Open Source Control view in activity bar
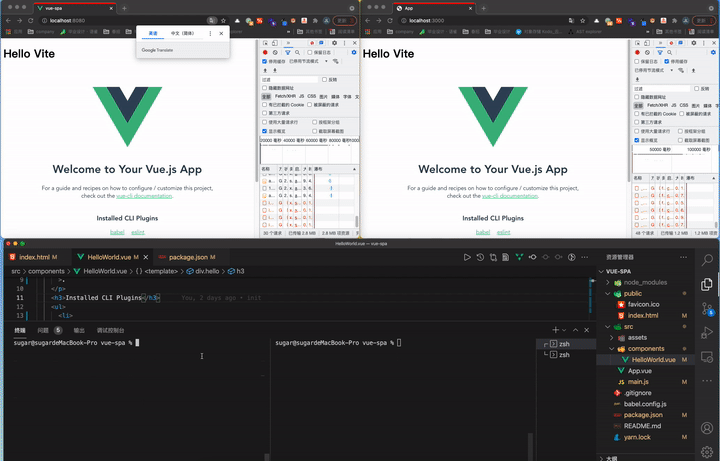 707,309
